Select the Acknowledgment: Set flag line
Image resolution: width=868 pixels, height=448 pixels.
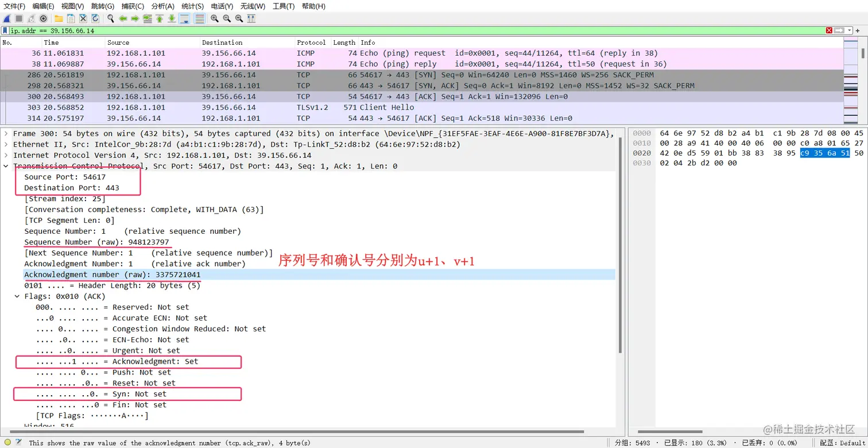117,361
